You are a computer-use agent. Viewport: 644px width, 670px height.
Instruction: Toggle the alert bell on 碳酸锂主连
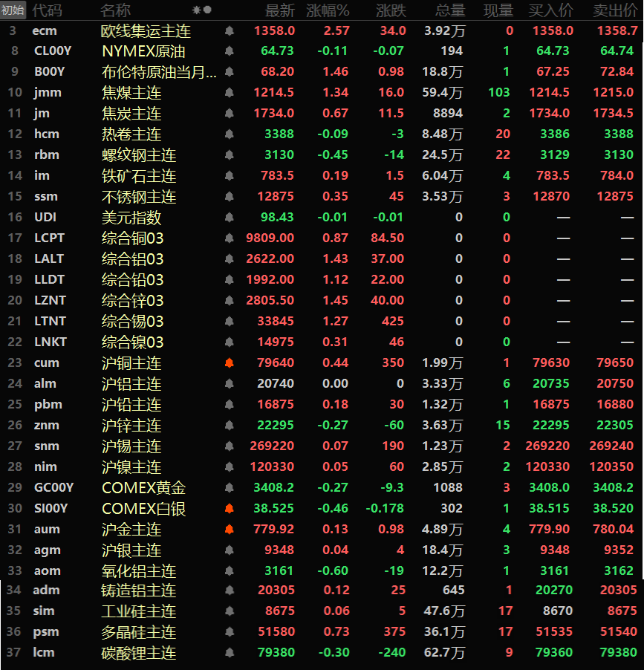point(229,653)
